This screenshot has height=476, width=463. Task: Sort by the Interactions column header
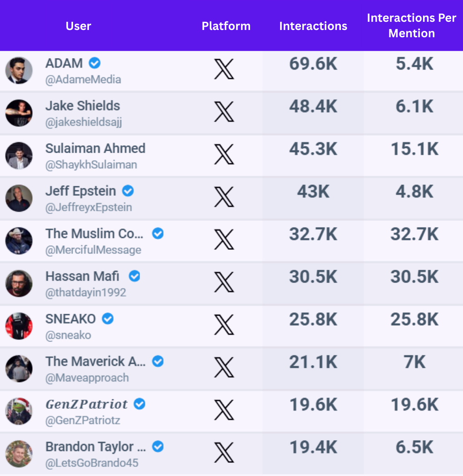[313, 26]
